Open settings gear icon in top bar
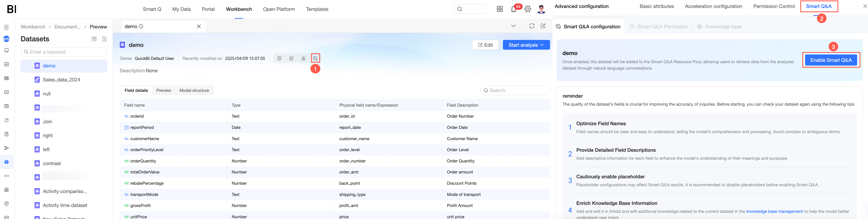Image resolution: width=868 pixels, height=219 pixels. tap(528, 9)
